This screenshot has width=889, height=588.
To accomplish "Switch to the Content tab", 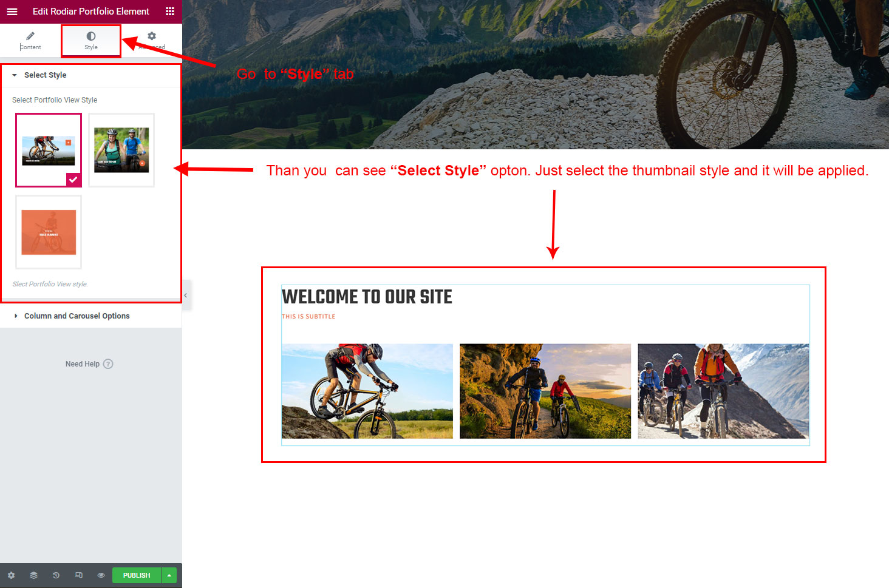I will pos(30,41).
